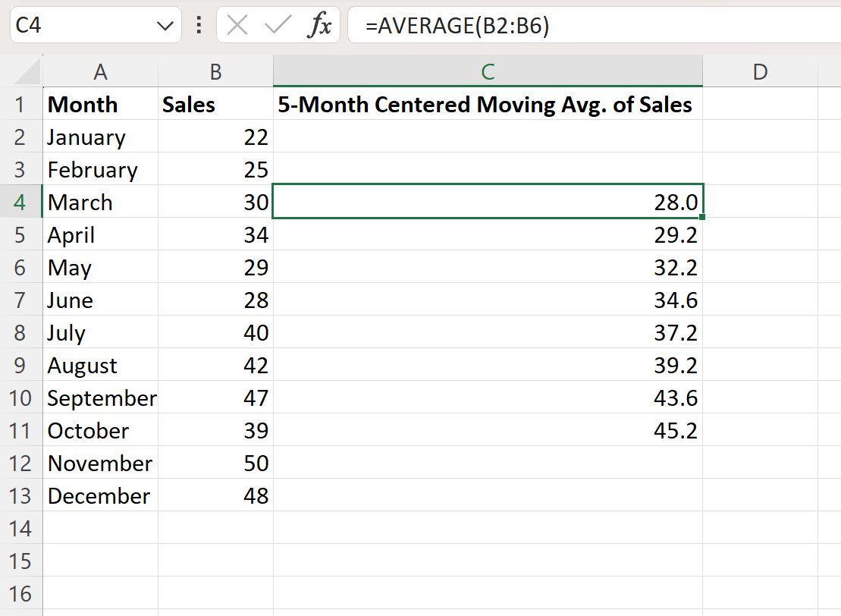
Task: Select the row 1 header
Action: [20, 104]
